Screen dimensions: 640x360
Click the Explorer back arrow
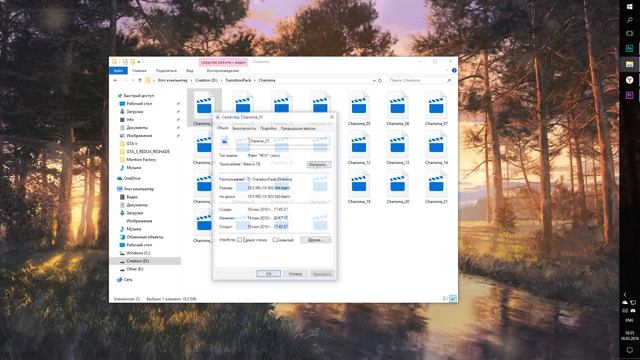coord(115,80)
